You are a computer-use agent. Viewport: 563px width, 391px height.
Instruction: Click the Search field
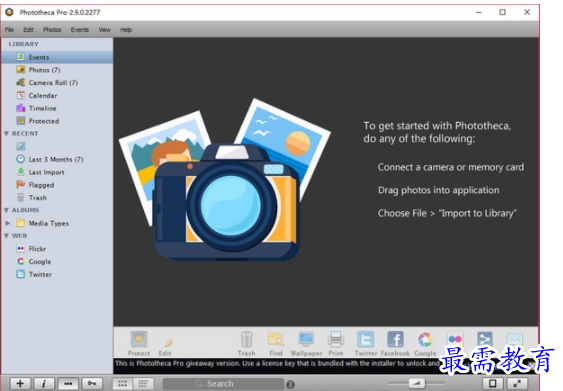[x=223, y=384]
